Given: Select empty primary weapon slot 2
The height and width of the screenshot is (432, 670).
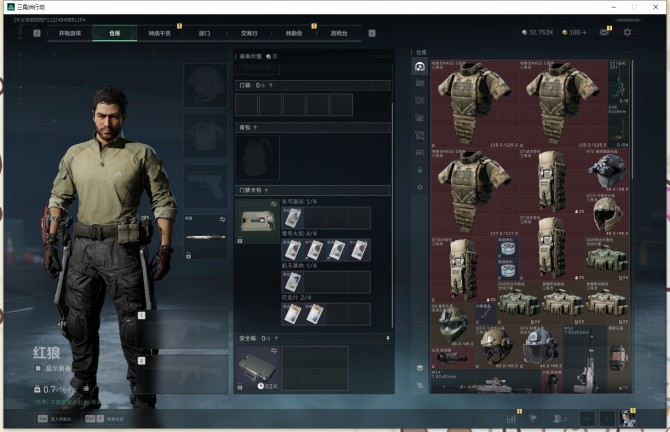Looking at the screenshot, I should coord(182,375).
